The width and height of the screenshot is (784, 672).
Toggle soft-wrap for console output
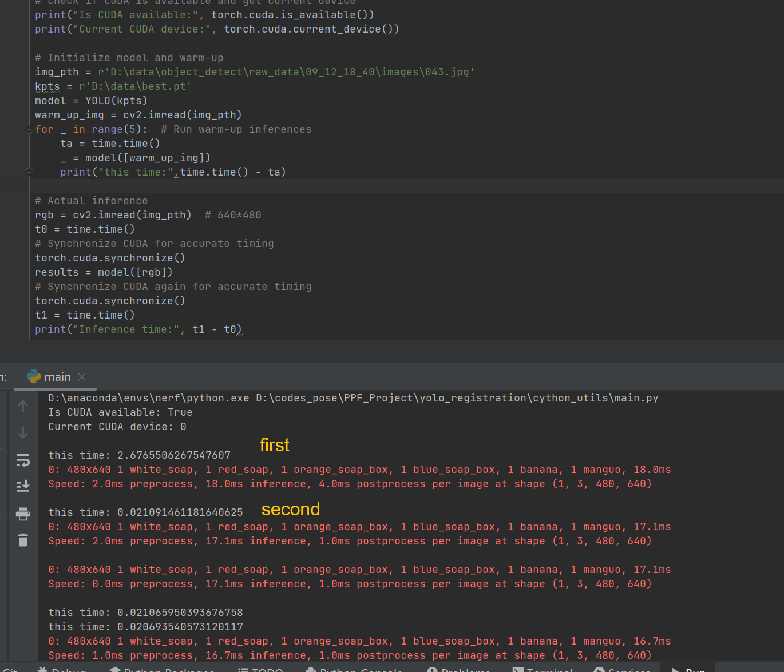click(x=23, y=460)
